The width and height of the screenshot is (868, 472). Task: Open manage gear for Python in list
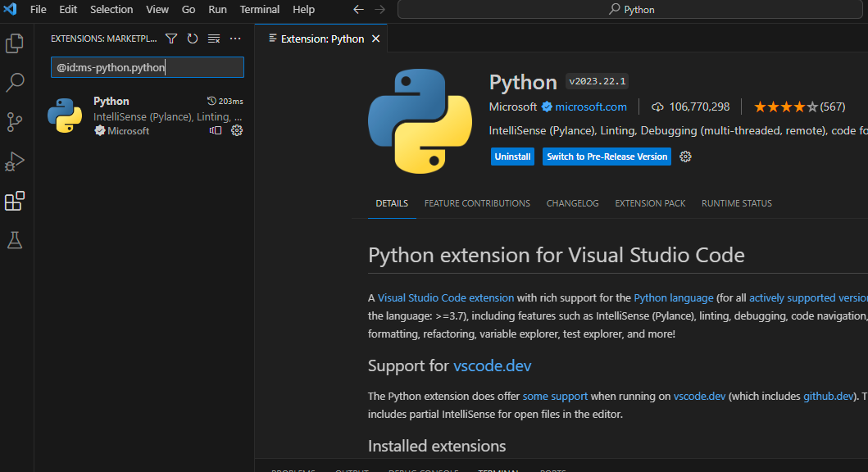[x=237, y=130]
